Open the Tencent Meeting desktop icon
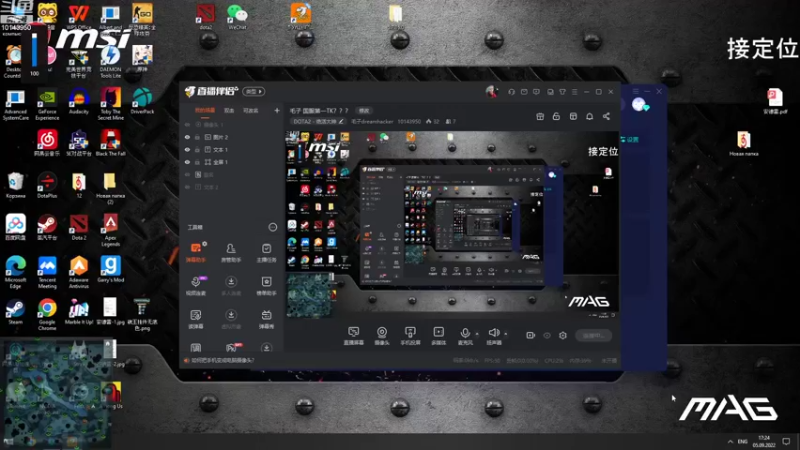Image resolution: width=800 pixels, height=450 pixels. pos(47,272)
